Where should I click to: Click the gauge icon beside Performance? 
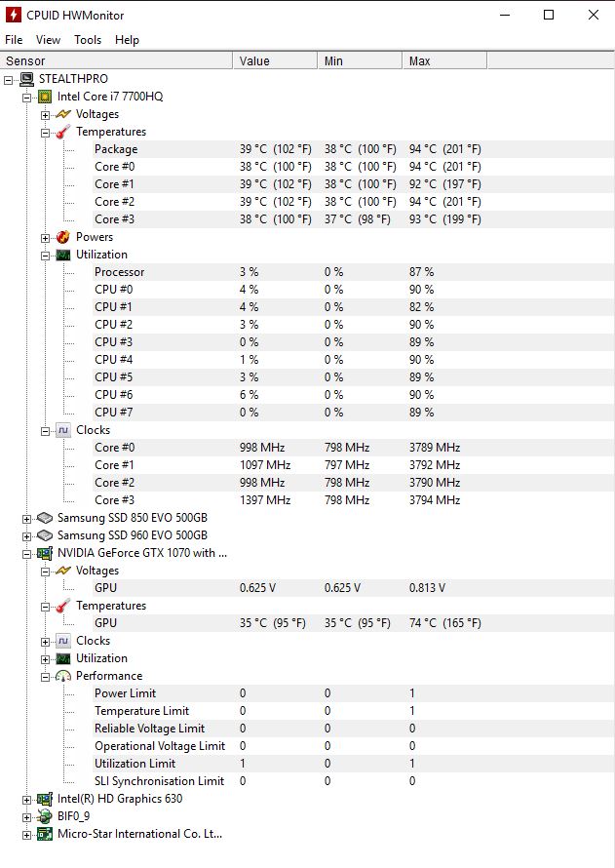click(63, 676)
